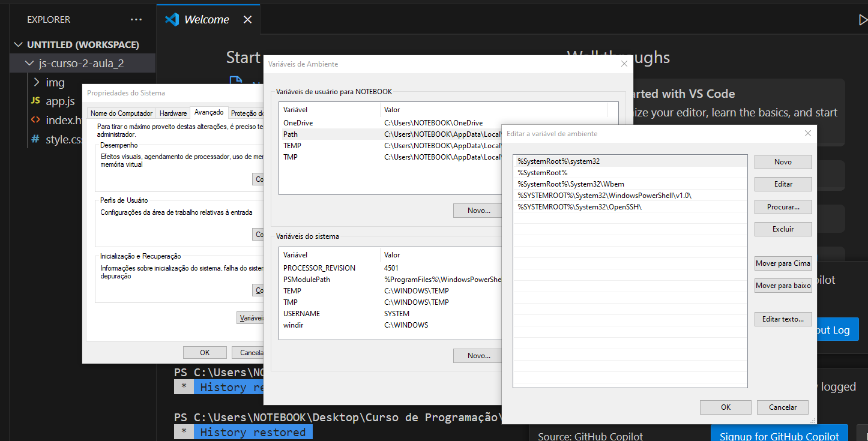The height and width of the screenshot is (441, 868).
Task: Click Cancelar in Propriedades do Sistema
Action: pyautogui.click(x=249, y=353)
